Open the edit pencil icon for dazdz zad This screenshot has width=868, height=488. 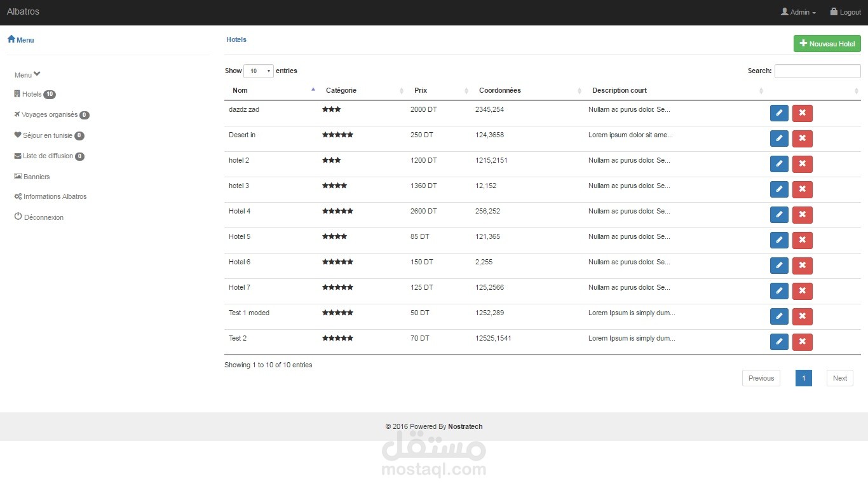(779, 113)
